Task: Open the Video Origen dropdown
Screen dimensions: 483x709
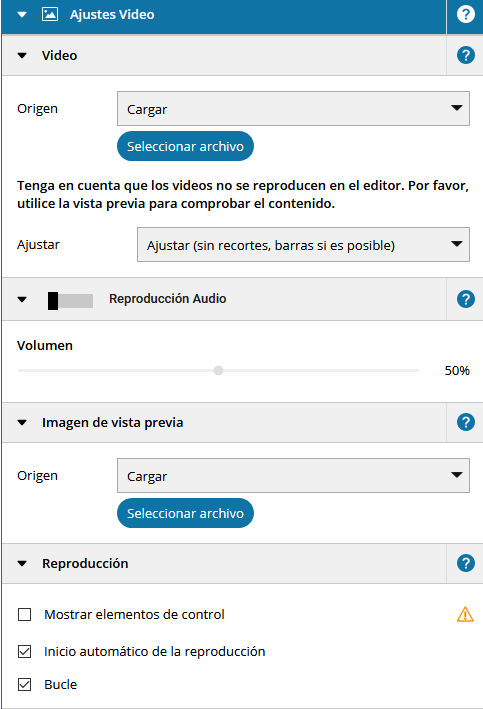Action: [293, 109]
